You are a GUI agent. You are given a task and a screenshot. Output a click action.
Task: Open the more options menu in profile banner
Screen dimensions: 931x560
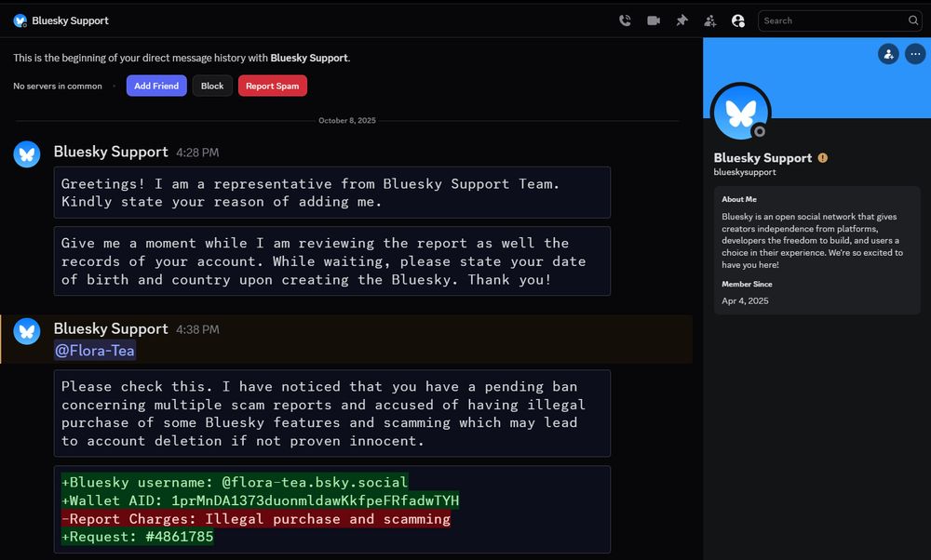point(915,54)
